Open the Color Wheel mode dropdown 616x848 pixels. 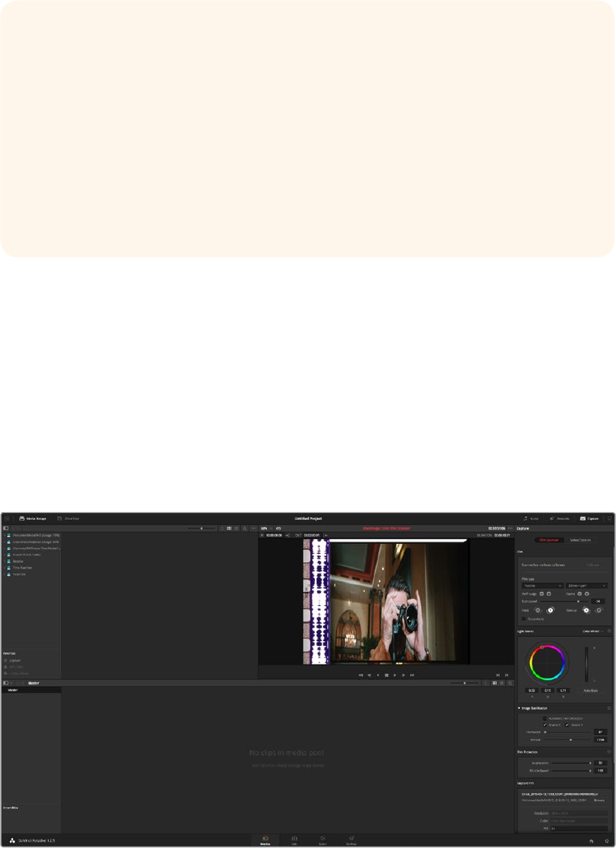[x=593, y=631]
